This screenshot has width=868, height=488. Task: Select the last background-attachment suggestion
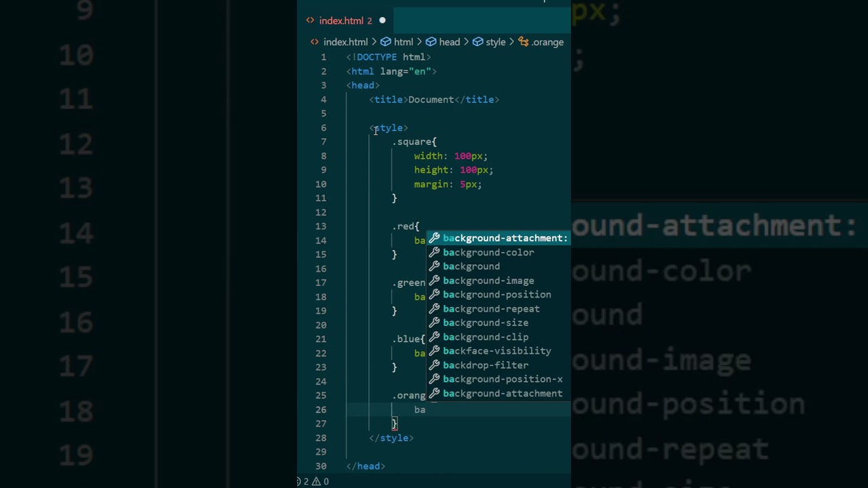click(x=498, y=393)
